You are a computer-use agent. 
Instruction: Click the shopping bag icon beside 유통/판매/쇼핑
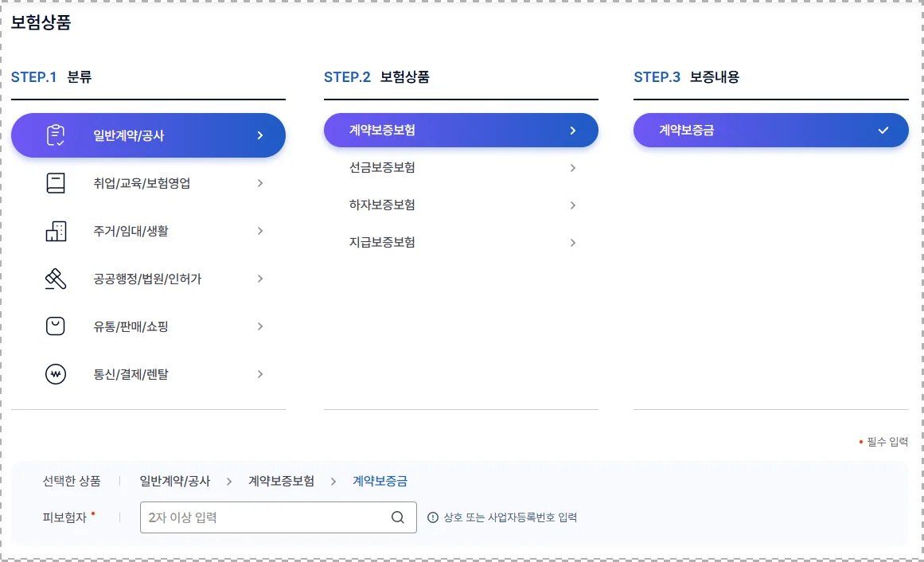[56, 326]
